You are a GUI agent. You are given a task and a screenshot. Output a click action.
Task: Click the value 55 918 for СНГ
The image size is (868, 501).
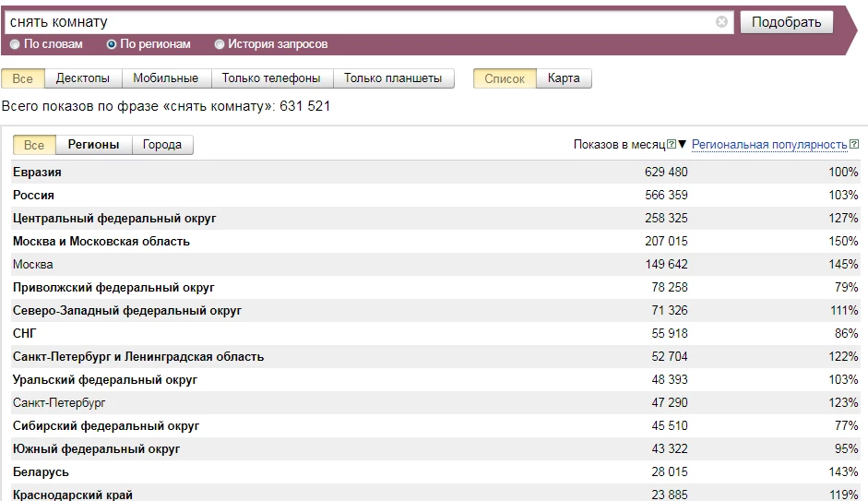[x=670, y=333]
